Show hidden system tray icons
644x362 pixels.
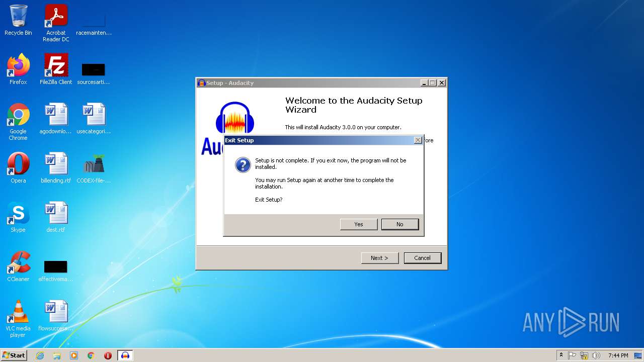[x=561, y=355]
